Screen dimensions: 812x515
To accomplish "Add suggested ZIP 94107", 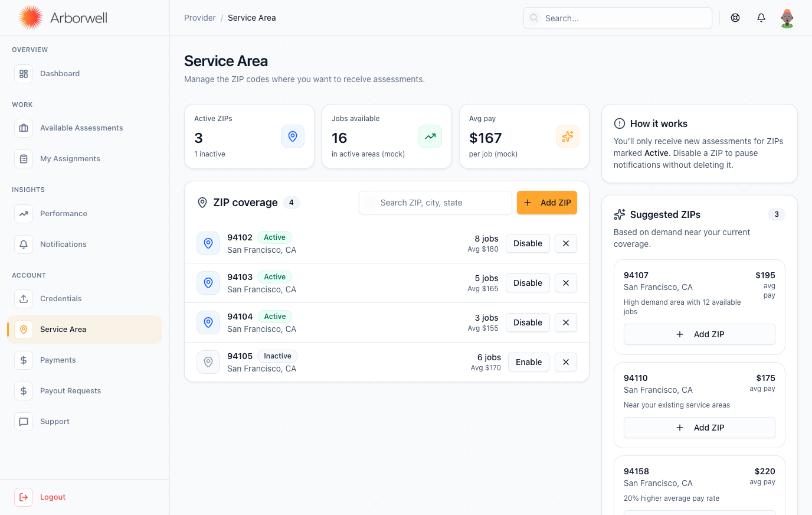I will pos(699,334).
